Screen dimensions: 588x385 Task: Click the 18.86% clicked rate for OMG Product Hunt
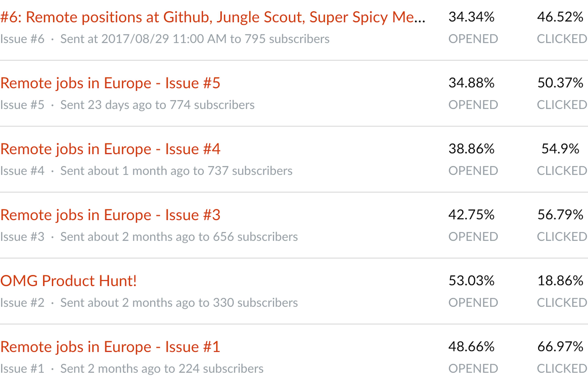(560, 281)
